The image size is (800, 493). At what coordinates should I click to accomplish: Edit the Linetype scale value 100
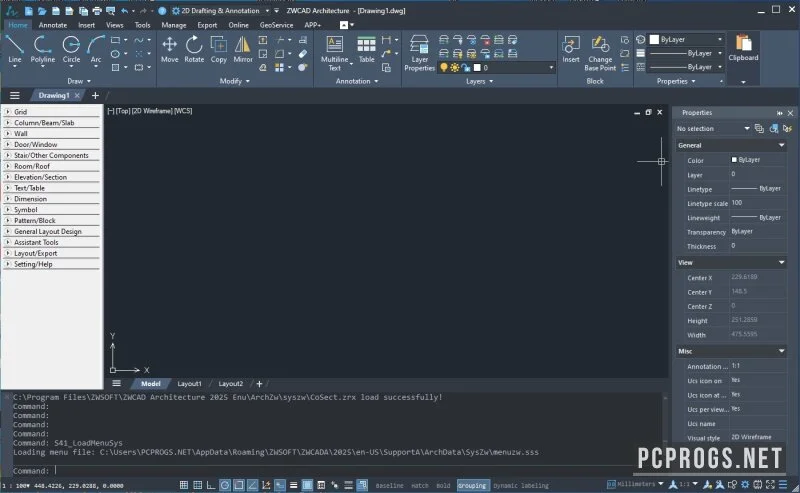pyautogui.click(x=757, y=203)
